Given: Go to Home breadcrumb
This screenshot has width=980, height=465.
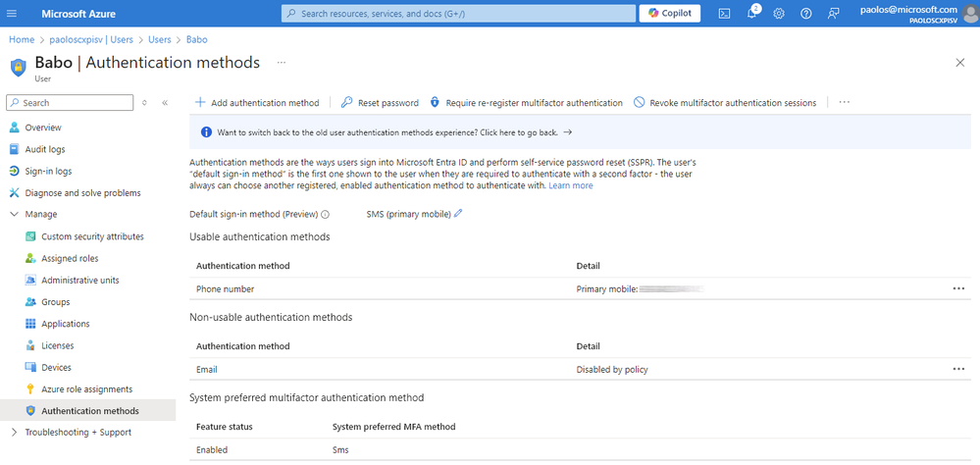Looking at the screenshot, I should pos(22,39).
